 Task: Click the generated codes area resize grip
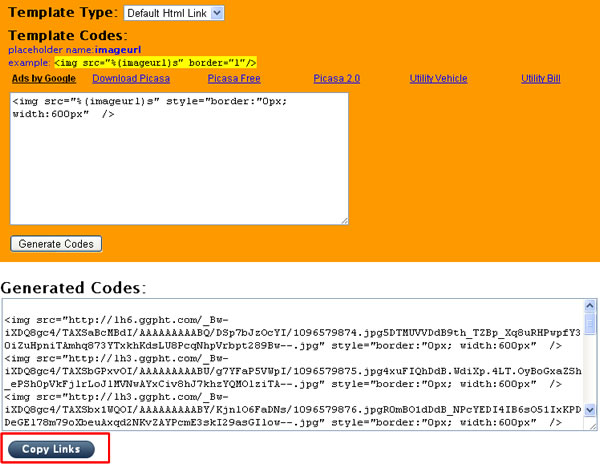[x=592, y=426]
